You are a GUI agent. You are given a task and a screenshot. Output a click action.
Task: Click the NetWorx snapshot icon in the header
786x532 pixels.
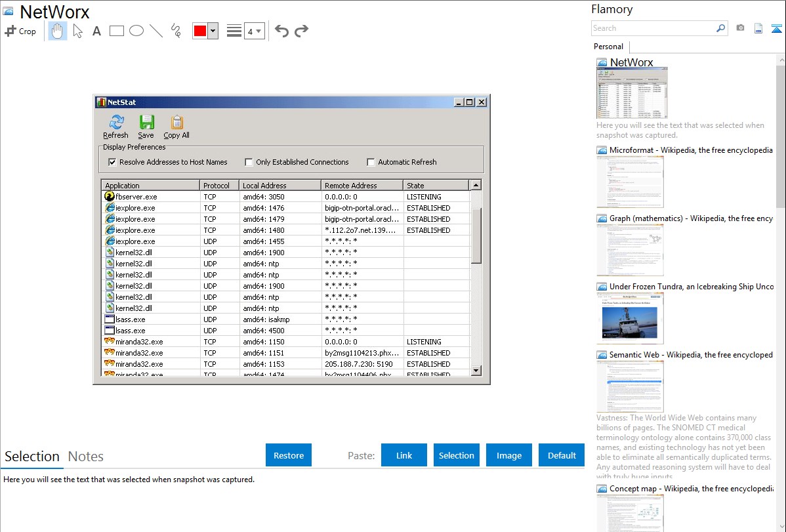tap(8, 11)
